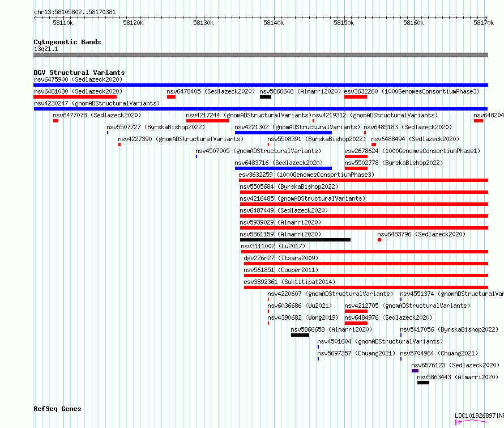Image resolution: width=504 pixels, height=428 pixels.
Task: Open nsv5939029 (Almarri2020) variant
Action: coord(280,222)
